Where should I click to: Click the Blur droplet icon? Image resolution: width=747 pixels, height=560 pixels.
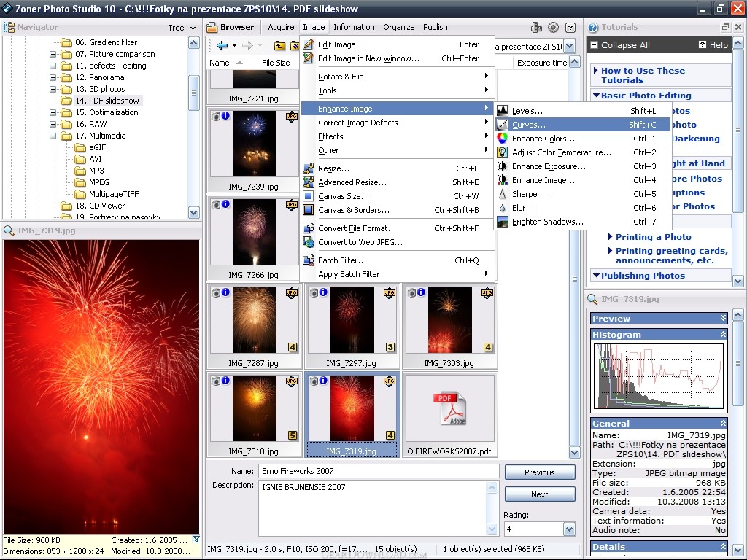pos(502,208)
